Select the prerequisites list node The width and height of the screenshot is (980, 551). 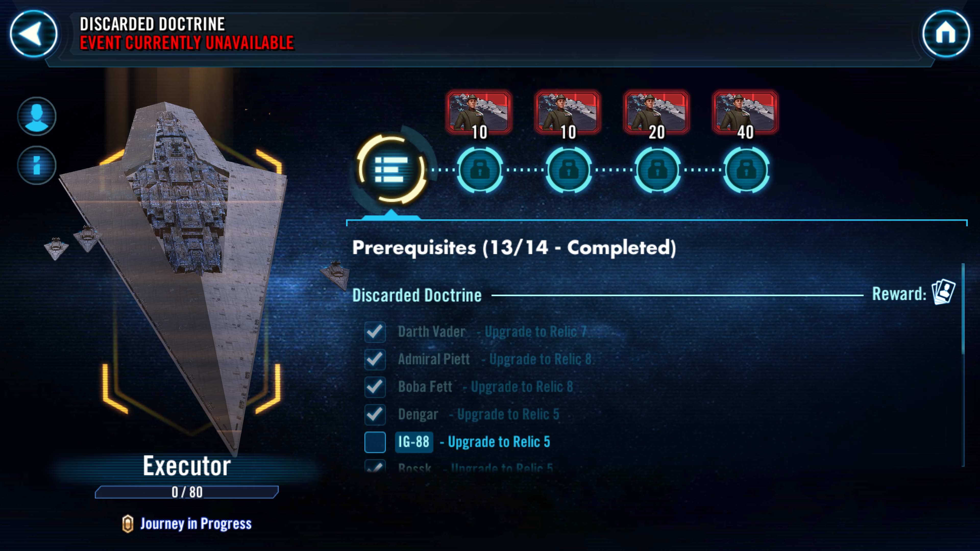[x=391, y=169]
